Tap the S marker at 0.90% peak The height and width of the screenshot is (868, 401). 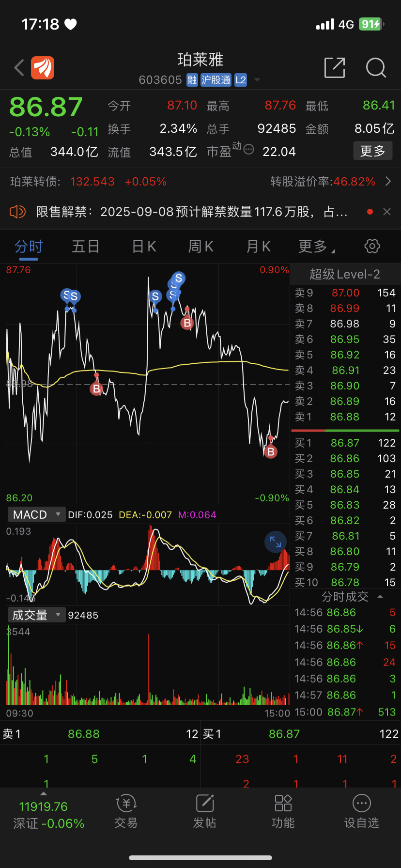coord(179,278)
